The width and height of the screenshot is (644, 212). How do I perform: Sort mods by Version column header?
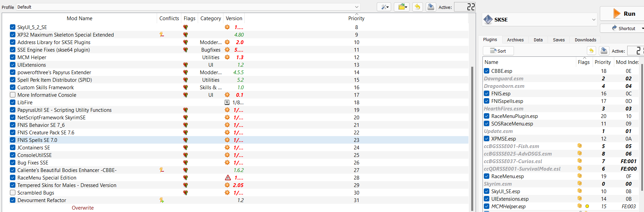tap(234, 18)
